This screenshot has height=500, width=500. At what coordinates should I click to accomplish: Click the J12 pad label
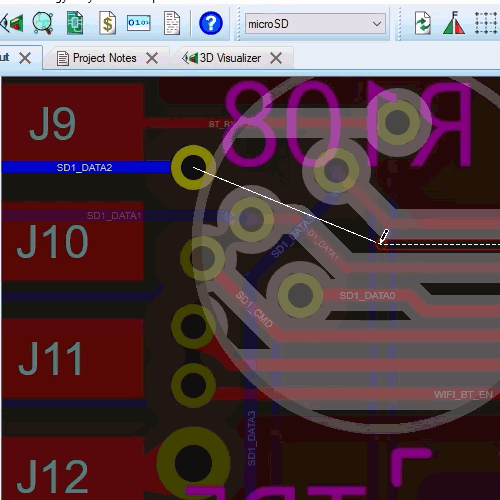52,476
